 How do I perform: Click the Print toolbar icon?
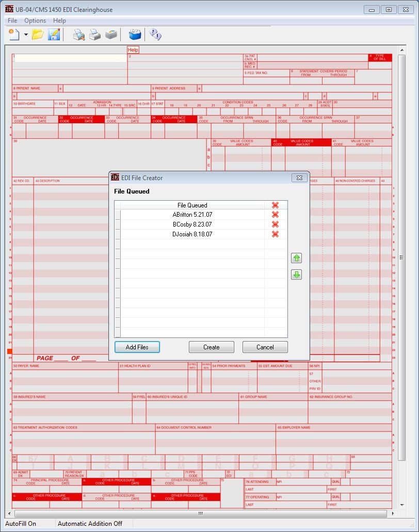pyautogui.click(x=95, y=35)
